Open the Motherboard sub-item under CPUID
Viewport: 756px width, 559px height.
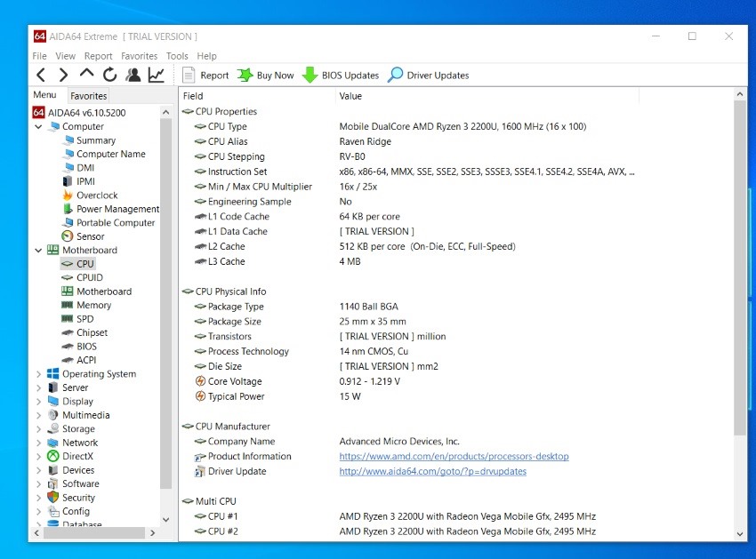click(x=97, y=291)
